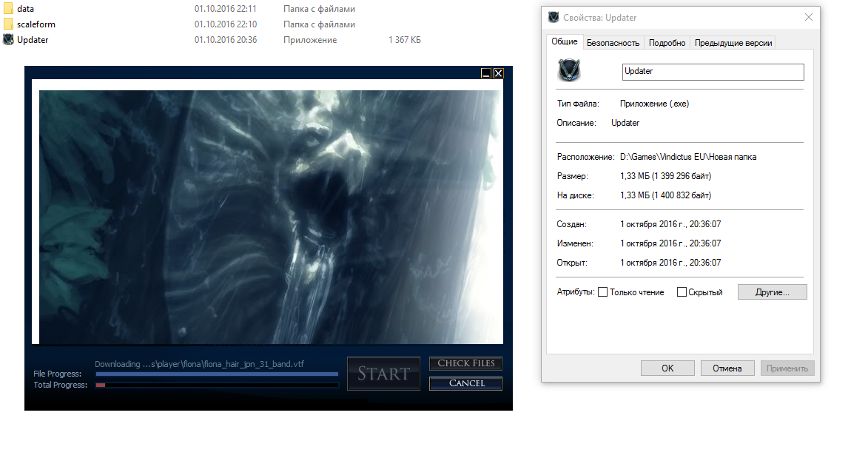Select the data folder name

25,9
